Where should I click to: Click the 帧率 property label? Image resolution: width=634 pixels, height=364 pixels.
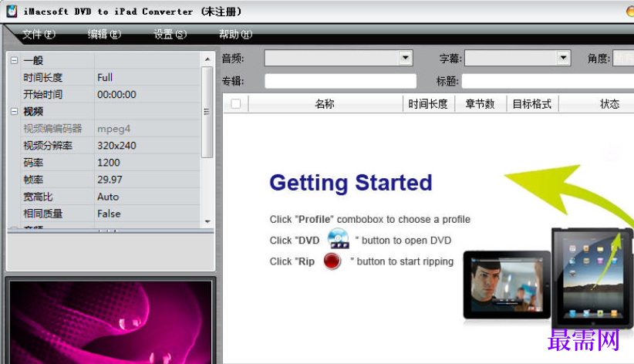(x=33, y=180)
